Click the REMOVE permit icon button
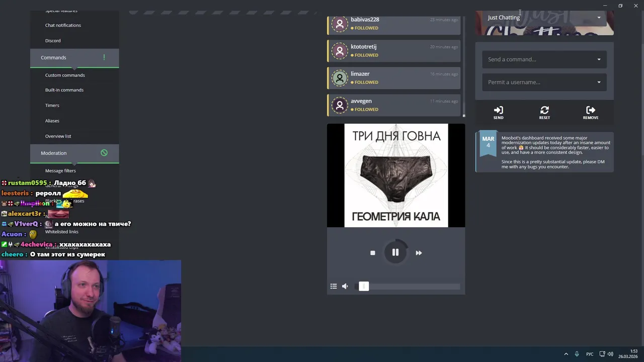The image size is (644, 362). click(591, 113)
